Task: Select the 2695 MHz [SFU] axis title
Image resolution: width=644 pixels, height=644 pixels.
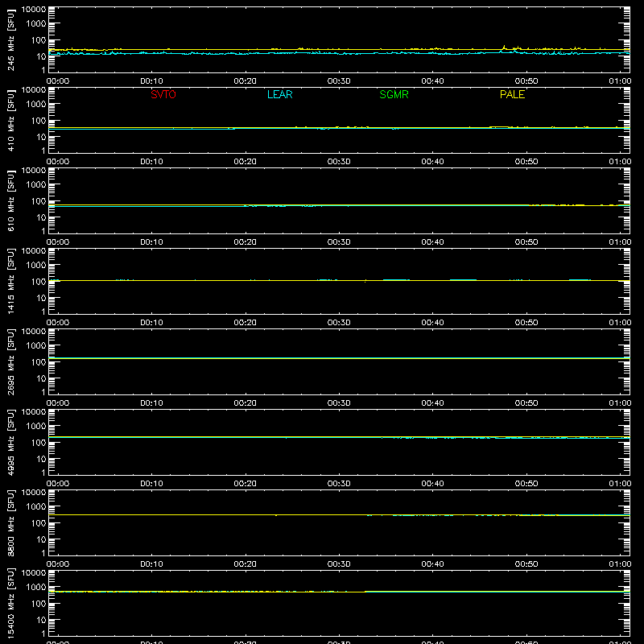Action: (x=11, y=361)
